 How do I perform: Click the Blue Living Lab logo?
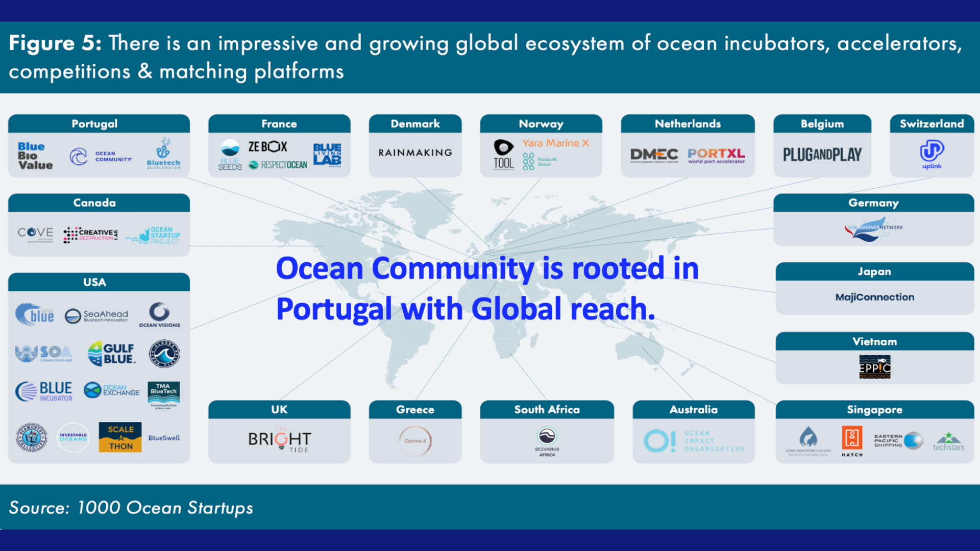tap(327, 155)
